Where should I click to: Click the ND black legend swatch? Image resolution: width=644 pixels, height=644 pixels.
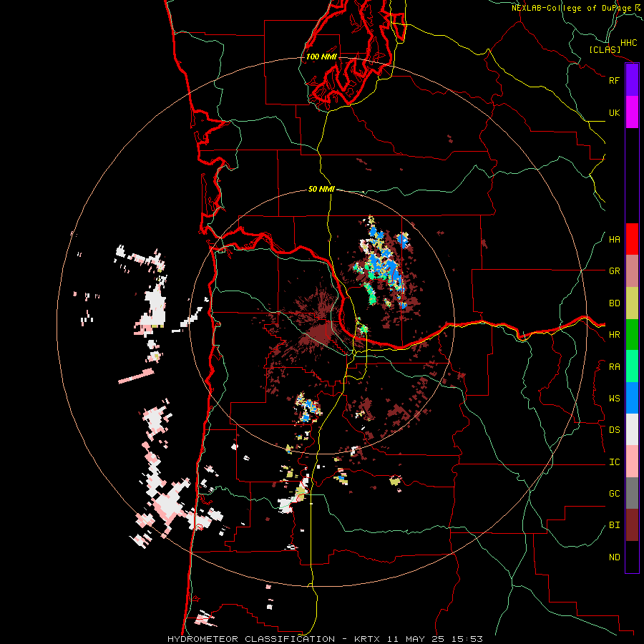[632, 557]
